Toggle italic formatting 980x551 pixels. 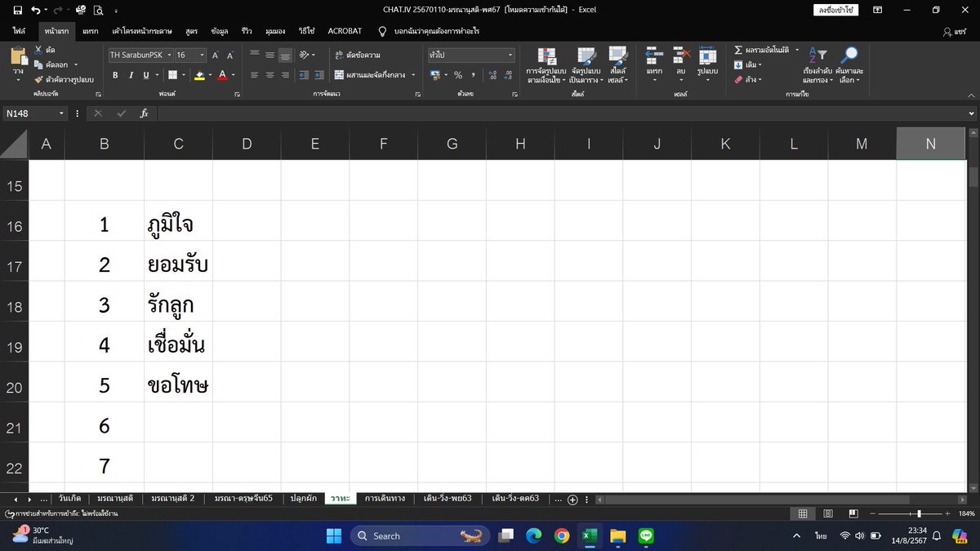(x=131, y=75)
